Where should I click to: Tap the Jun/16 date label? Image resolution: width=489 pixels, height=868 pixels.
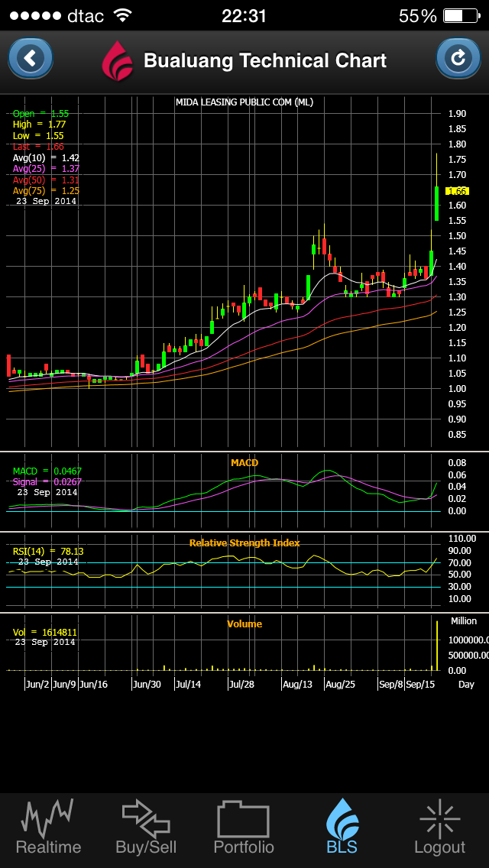coord(93,684)
